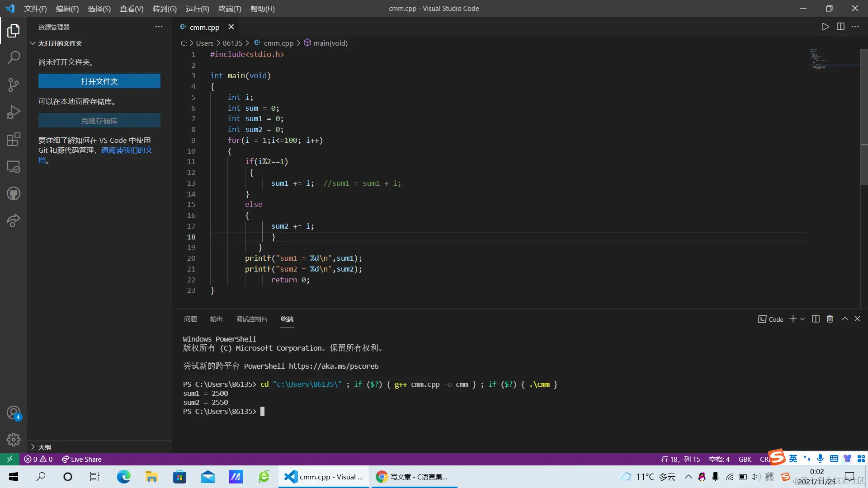The width and height of the screenshot is (868, 488).
Task: Split the editor to the right
Action: 840,27
